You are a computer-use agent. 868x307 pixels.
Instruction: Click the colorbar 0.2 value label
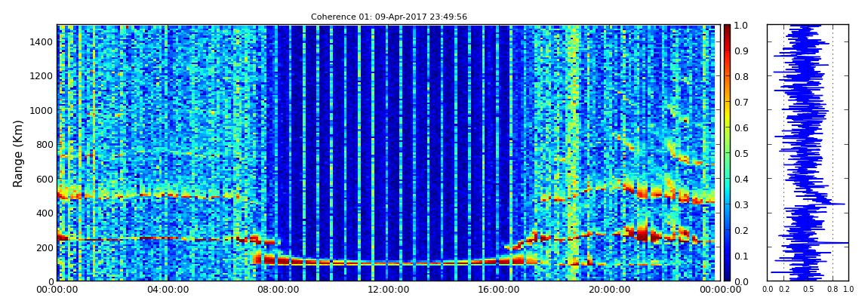pos(740,230)
